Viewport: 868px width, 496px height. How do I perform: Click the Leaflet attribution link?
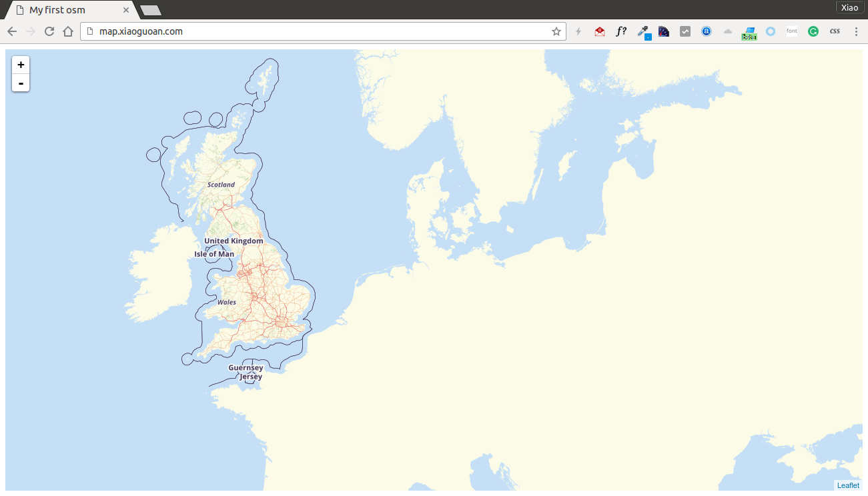click(848, 485)
